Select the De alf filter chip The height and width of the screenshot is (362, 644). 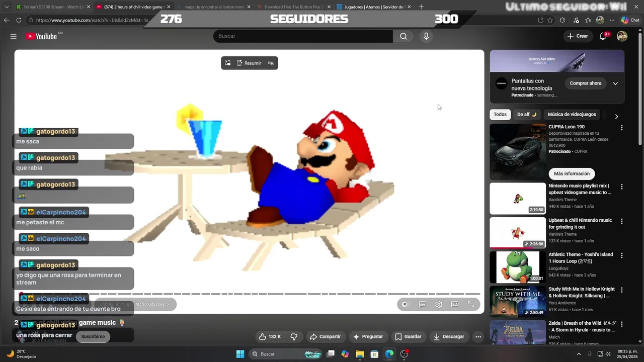click(527, 114)
